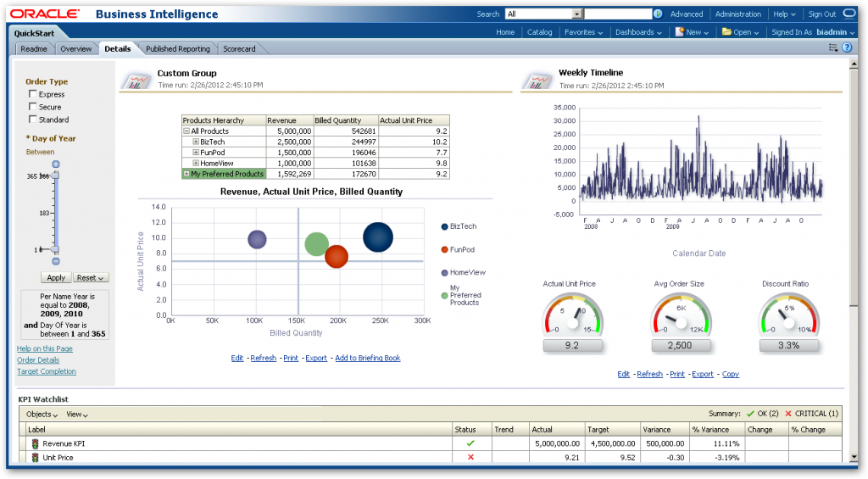Click the Custom Group chart icon
868x479 pixels.
click(x=136, y=81)
